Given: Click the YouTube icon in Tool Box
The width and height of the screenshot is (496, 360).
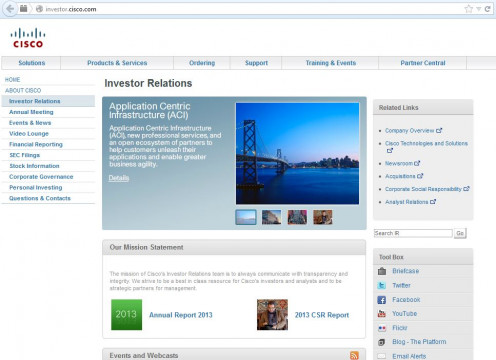Looking at the screenshot, I should click(x=382, y=314).
